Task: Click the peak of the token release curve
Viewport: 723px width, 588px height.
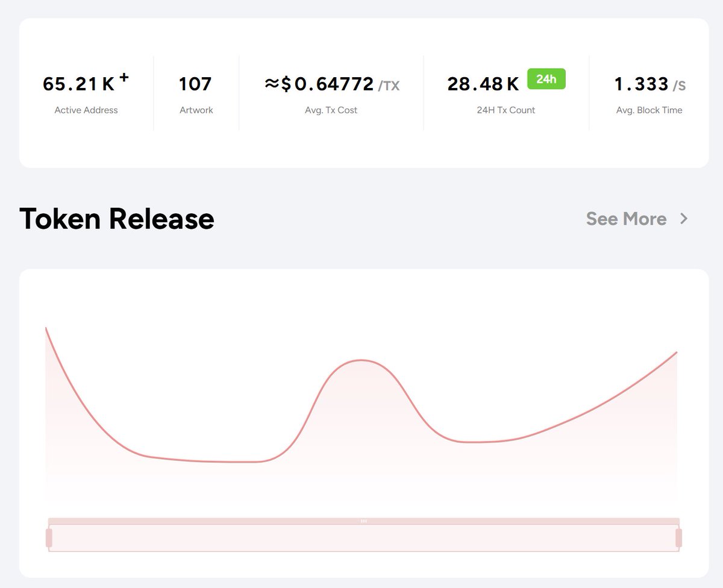Action: [361, 360]
